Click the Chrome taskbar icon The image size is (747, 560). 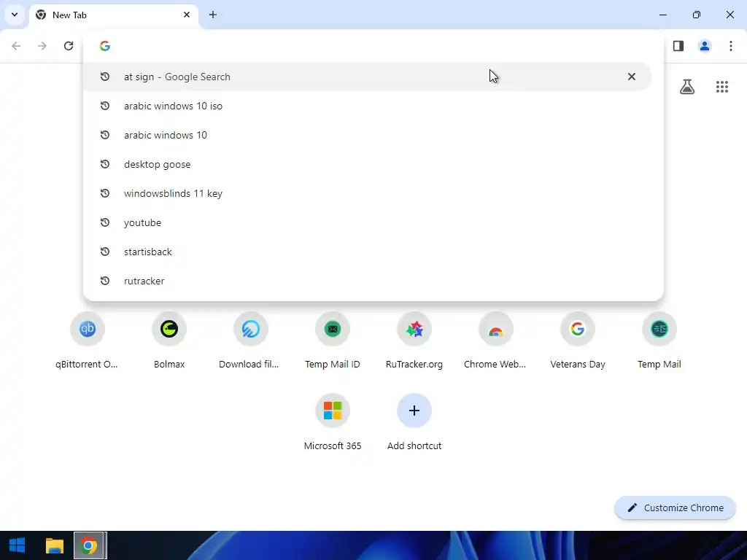pyautogui.click(x=88, y=545)
